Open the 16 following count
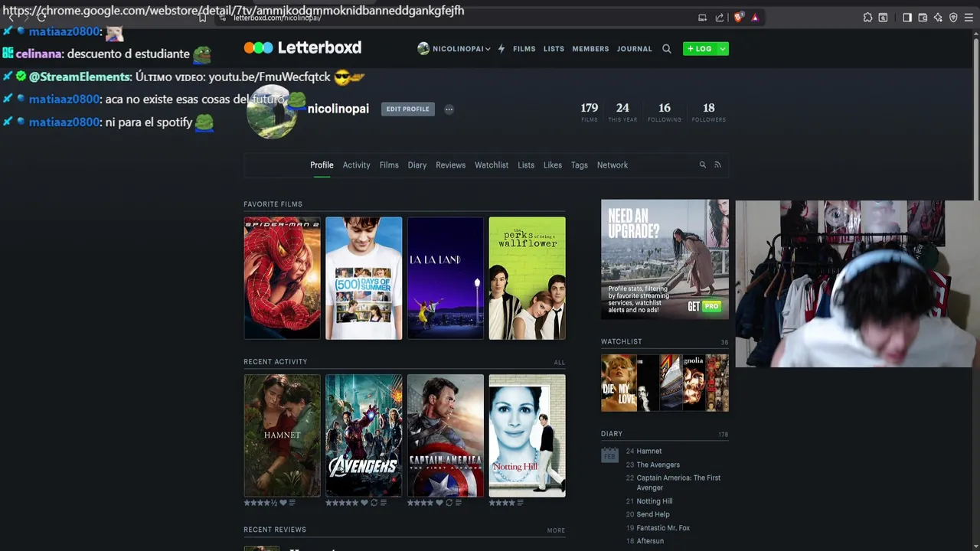This screenshot has width=980, height=551. click(x=664, y=111)
